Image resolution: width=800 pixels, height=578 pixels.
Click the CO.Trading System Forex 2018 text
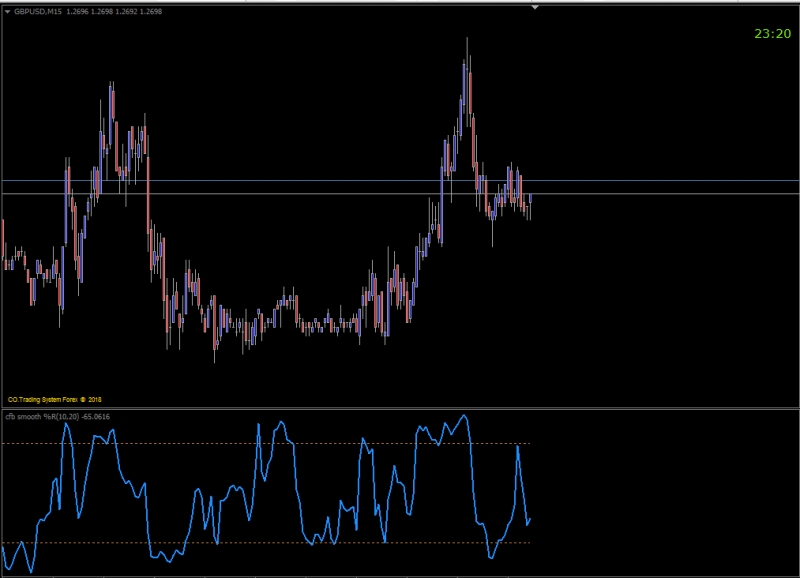click(x=55, y=399)
